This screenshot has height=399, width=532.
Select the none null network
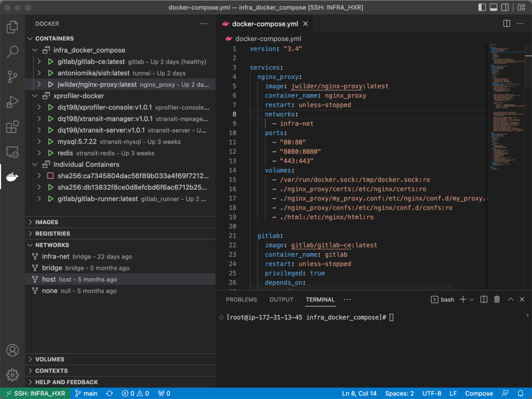click(x=120, y=291)
